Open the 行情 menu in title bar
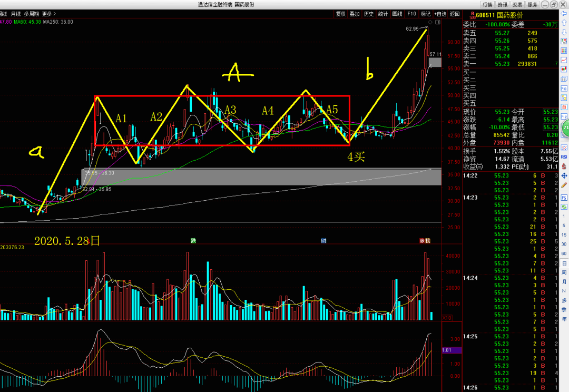The height and width of the screenshot is (392, 569). pos(488,4)
